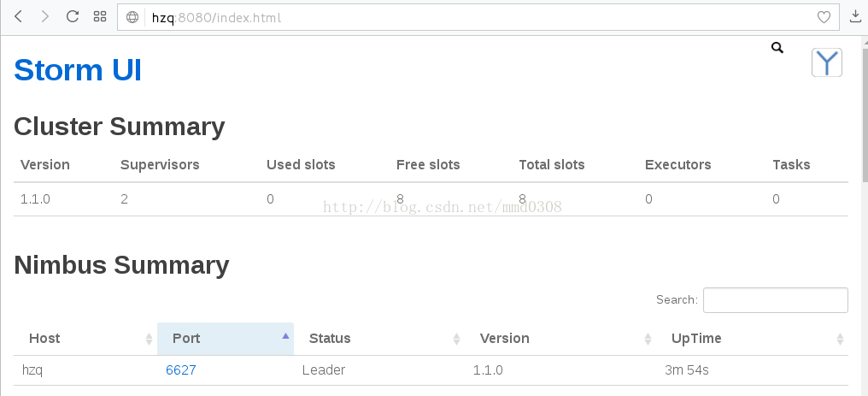Click Cluster Summary Version column header

(44, 165)
